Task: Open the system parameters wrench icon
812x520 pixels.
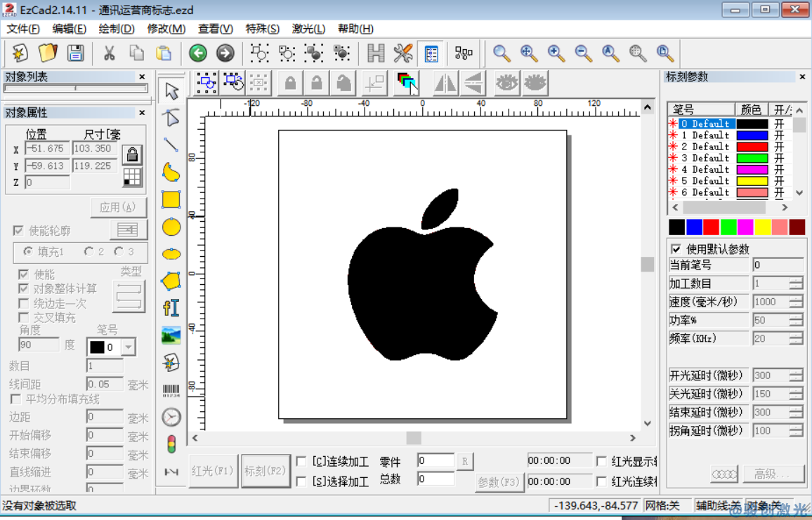Action: click(x=403, y=53)
